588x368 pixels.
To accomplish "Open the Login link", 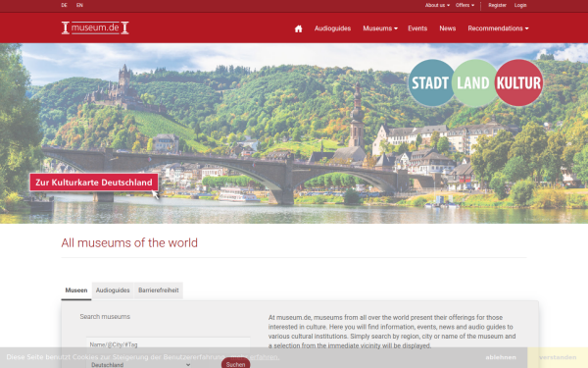I will [x=520, y=5].
